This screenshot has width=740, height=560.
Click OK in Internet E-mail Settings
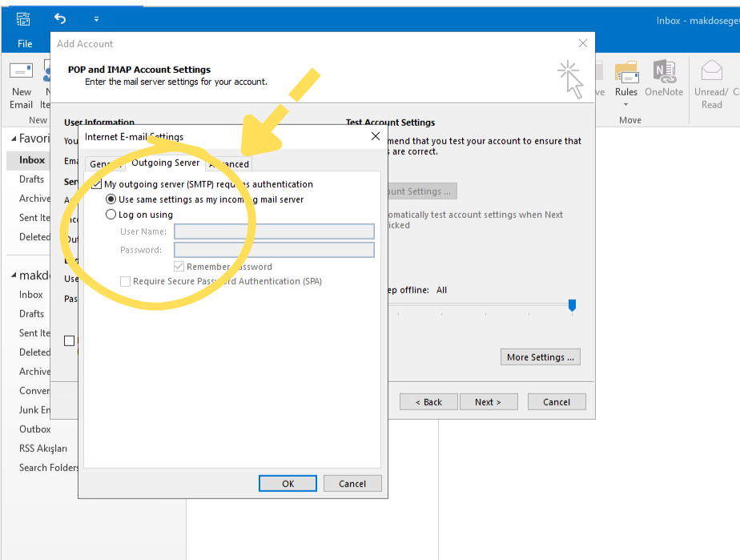click(288, 484)
